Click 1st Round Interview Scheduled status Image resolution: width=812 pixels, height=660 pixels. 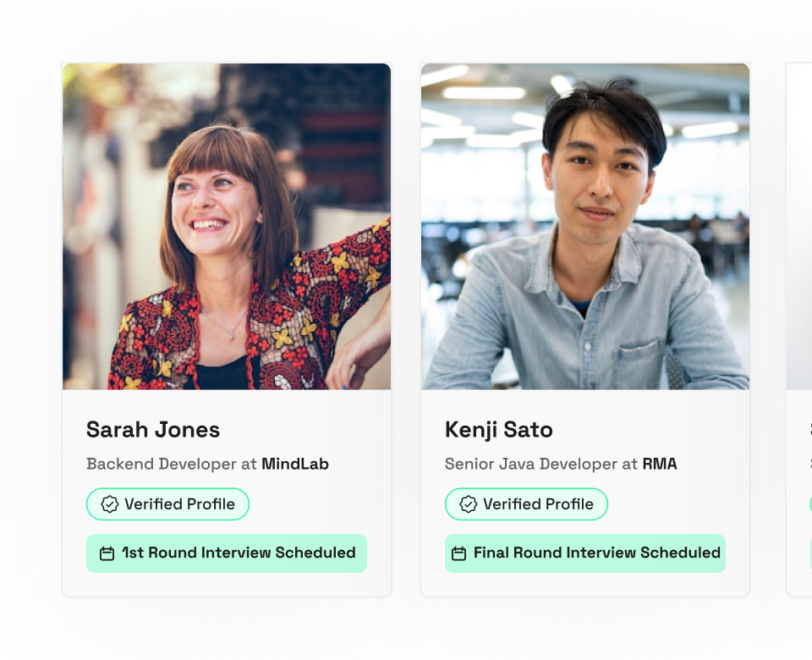[x=227, y=553]
